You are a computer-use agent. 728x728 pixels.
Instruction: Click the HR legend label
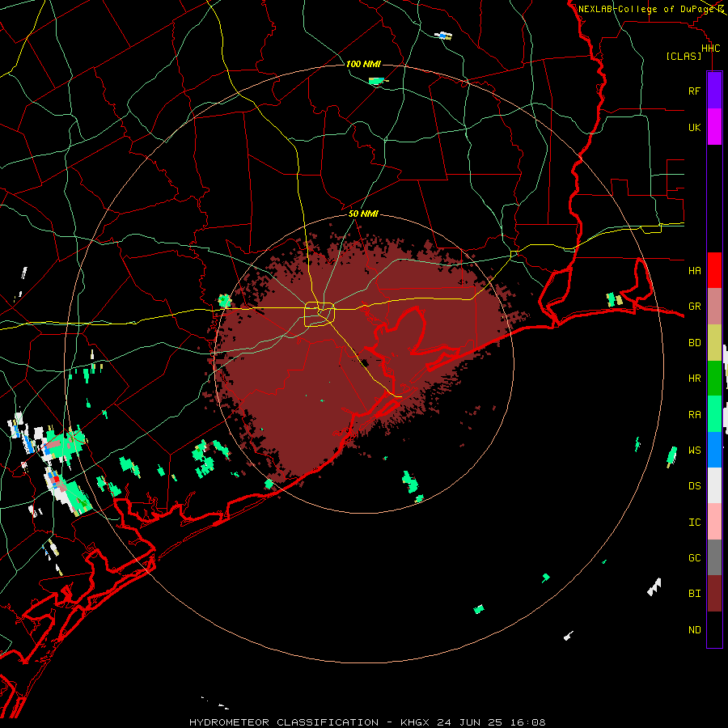pyautogui.click(x=694, y=379)
